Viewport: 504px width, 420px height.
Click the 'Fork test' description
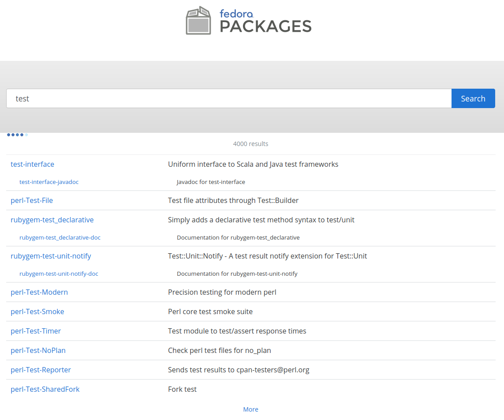[x=182, y=389]
